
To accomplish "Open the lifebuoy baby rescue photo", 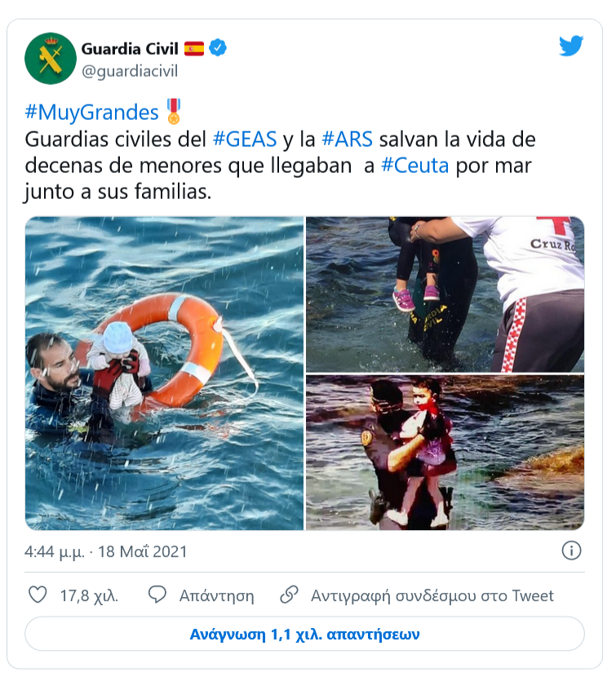I will 164,373.
